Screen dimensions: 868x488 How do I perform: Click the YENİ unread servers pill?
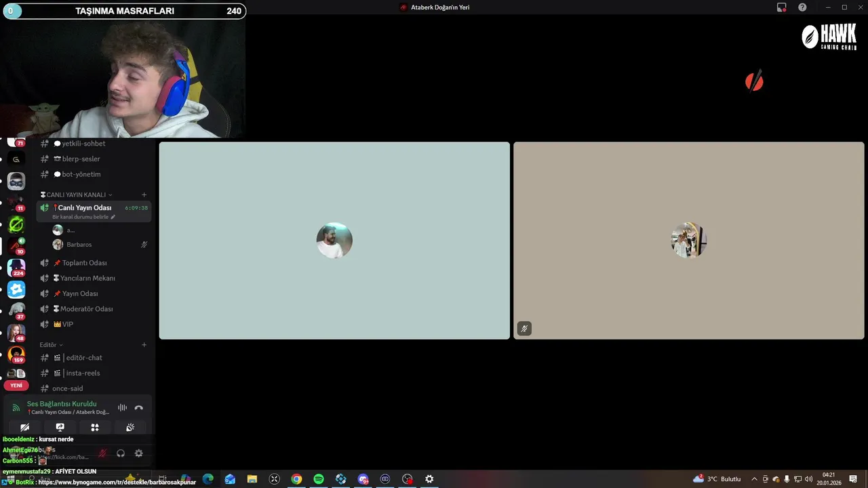click(x=16, y=385)
